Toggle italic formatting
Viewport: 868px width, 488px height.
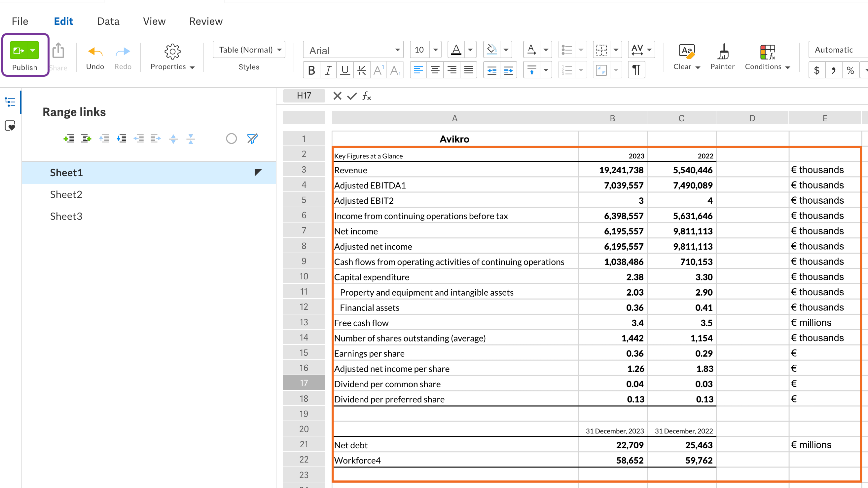[328, 70]
